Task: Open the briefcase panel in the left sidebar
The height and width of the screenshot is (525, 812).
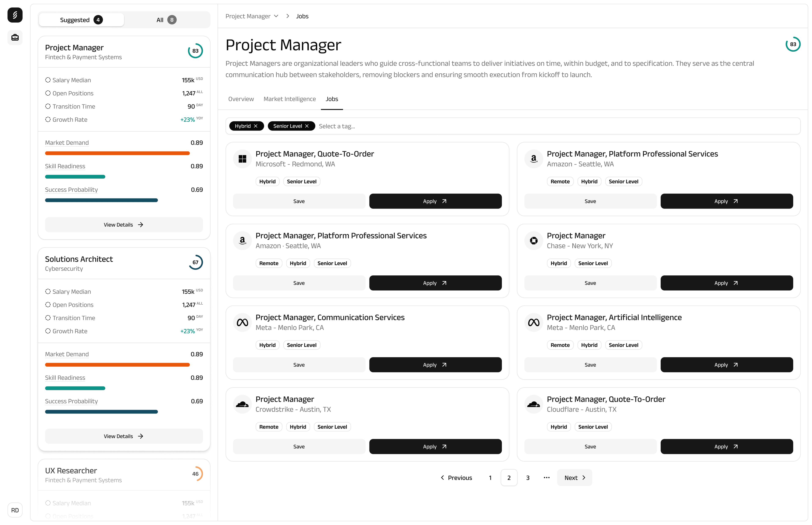Action: [15, 37]
